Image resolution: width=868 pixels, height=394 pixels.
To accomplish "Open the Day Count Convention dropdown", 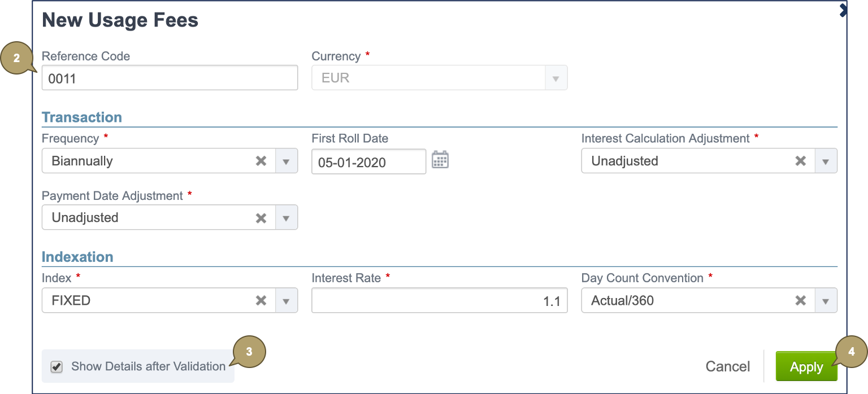I will pos(826,301).
